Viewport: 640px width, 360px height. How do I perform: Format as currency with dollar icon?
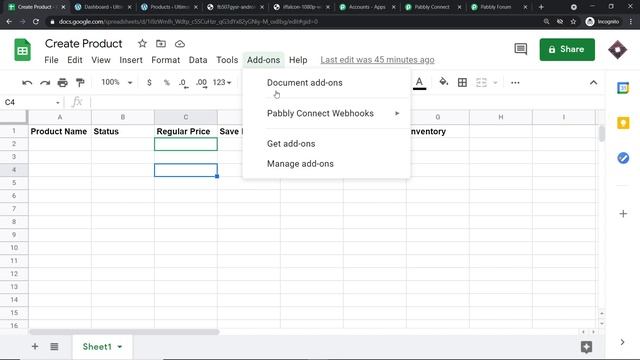point(149,82)
